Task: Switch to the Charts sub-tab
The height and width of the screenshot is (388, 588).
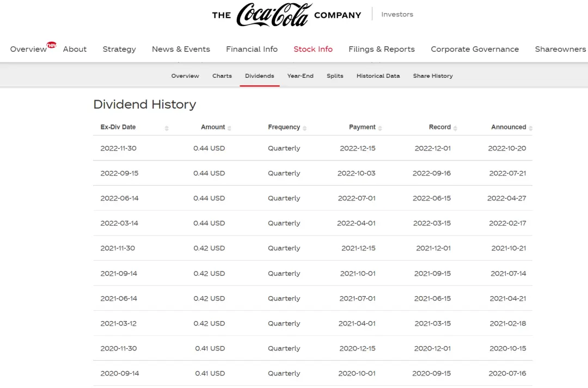Action: tap(222, 76)
